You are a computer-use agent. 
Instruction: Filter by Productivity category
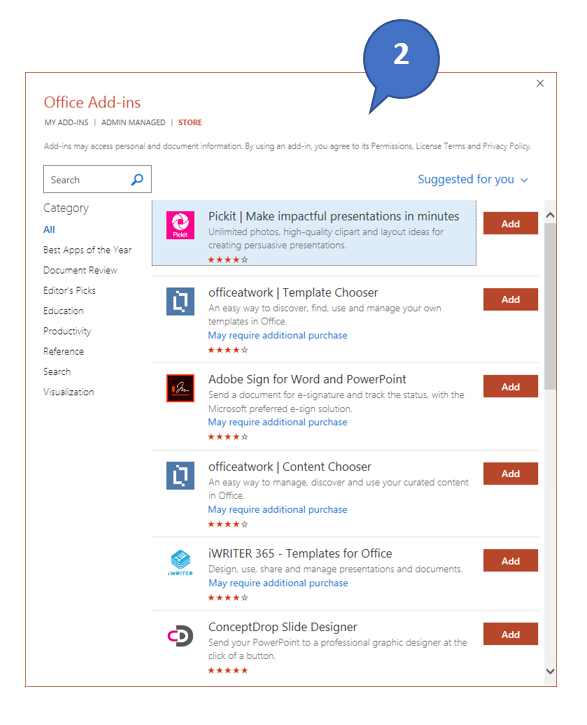[x=67, y=331]
